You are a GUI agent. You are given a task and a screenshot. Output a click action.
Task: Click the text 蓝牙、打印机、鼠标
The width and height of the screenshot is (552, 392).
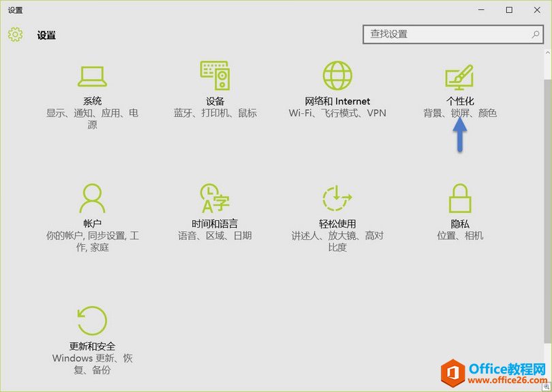215,113
